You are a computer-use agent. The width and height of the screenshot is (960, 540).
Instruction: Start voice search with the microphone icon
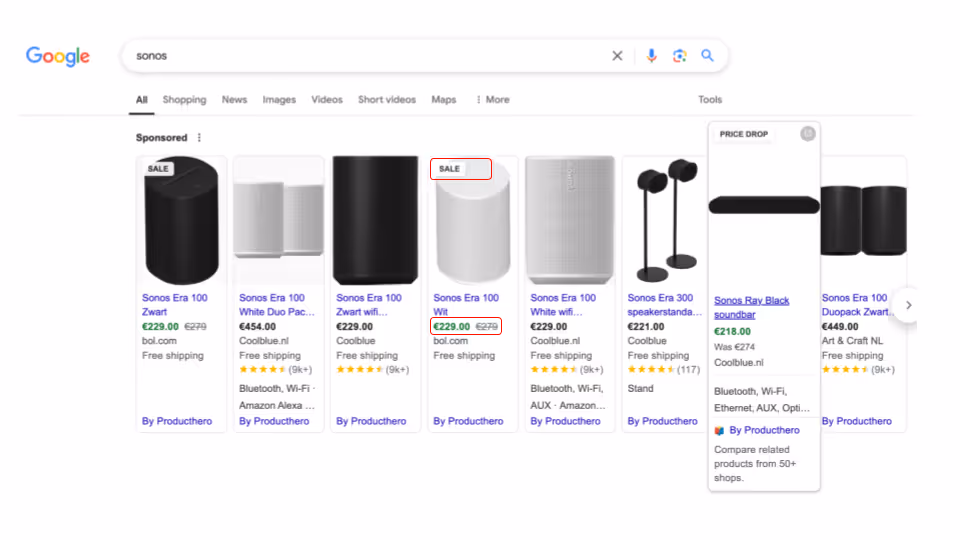[x=651, y=56]
